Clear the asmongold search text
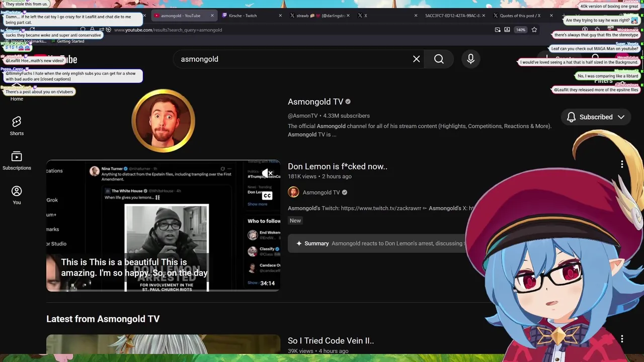This screenshot has width=644, height=362. pyautogui.click(x=416, y=59)
